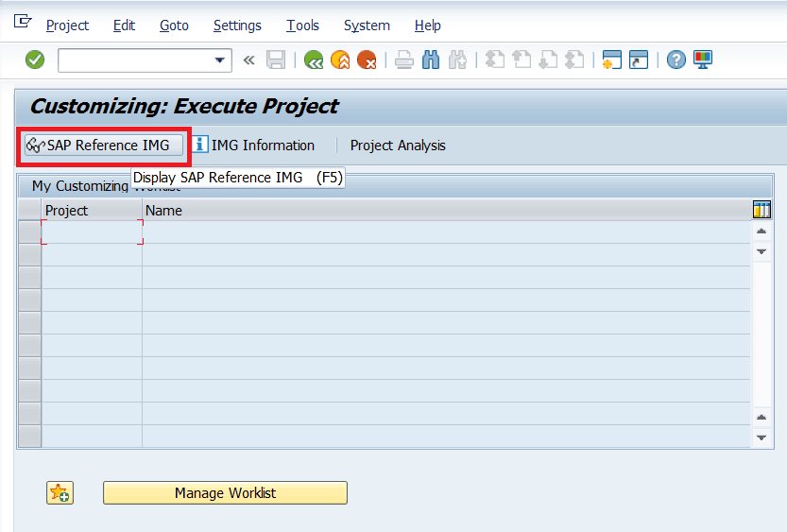Click the bottom scroll-up arrow of worklist
Viewport: 787px width, 532px height.
[x=761, y=418]
